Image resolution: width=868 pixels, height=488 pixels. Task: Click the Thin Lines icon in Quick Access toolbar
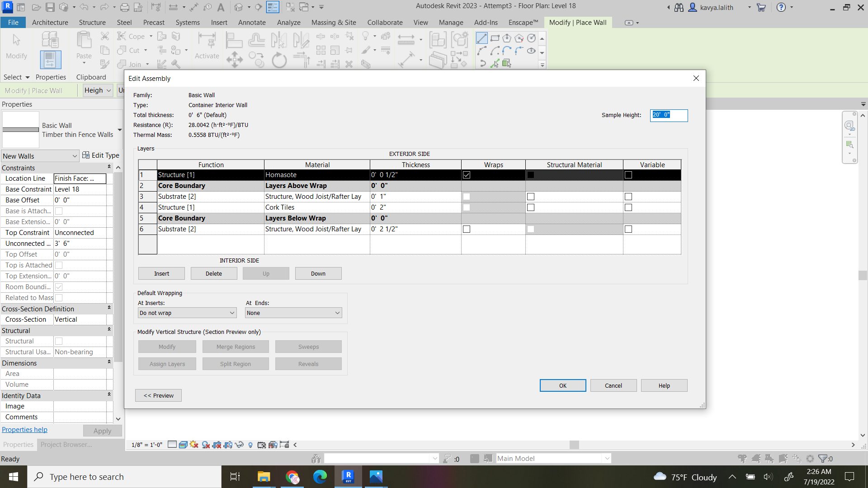click(273, 7)
